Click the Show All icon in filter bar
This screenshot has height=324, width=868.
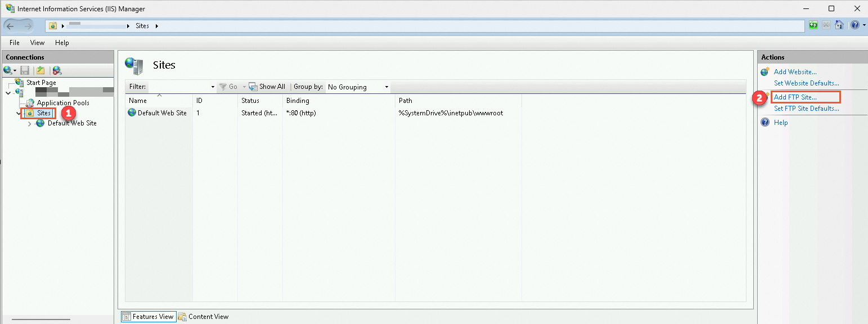pos(253,87)
